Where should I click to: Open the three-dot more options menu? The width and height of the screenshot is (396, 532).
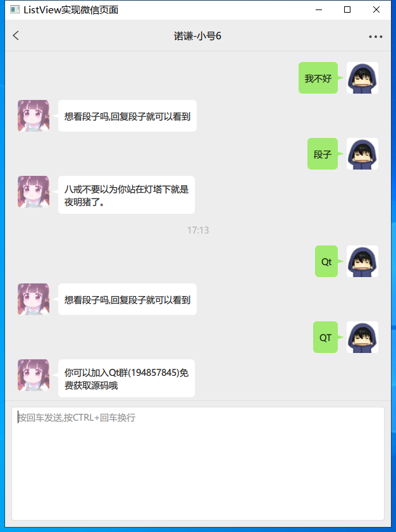[376, 36]
